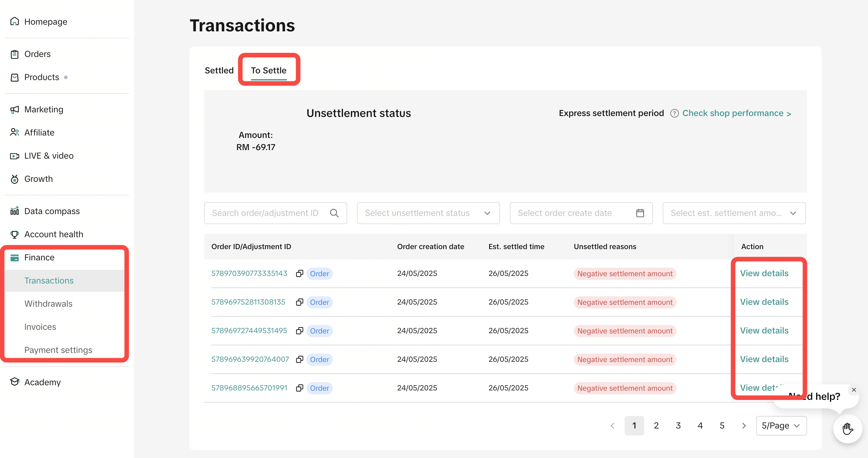Open est. settlement amount dropdown

(734, 213)
